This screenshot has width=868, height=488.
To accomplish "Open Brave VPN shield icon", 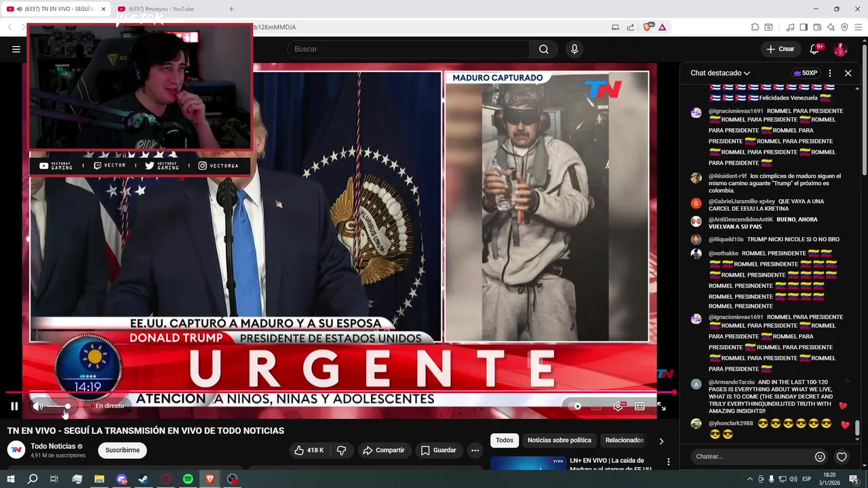I will (844, 27).
